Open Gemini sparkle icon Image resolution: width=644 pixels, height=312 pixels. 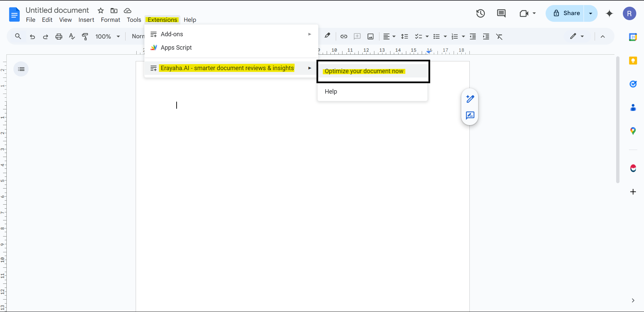(x=609, y=13)
